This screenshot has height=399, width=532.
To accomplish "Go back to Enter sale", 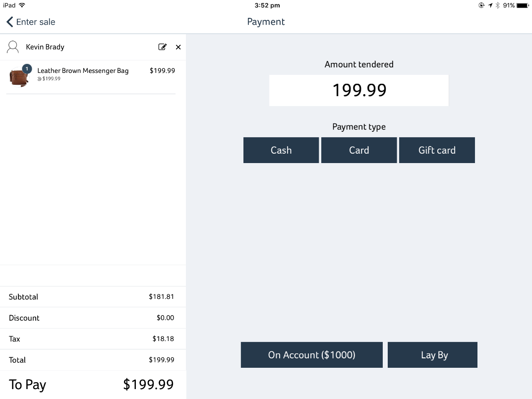I will [x=31, y=22].
